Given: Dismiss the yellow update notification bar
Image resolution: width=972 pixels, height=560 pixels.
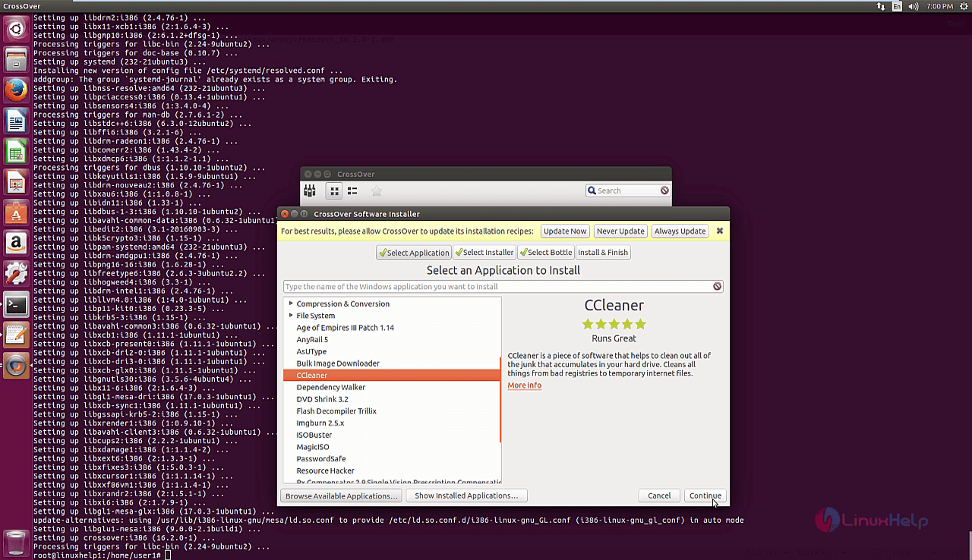Looking at the screenshot, I should (x=719, y=231).
